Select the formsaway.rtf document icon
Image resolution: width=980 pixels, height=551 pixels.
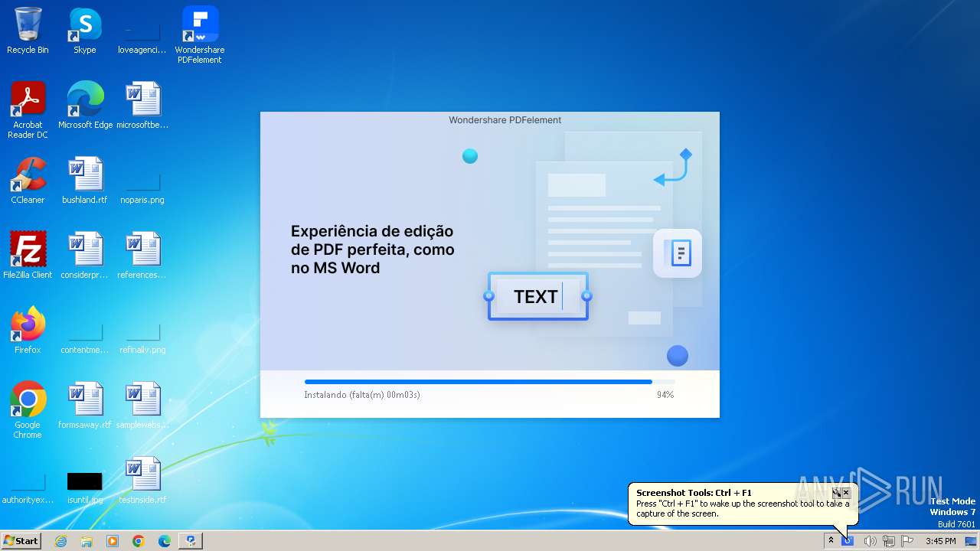(x=85, y=405)
